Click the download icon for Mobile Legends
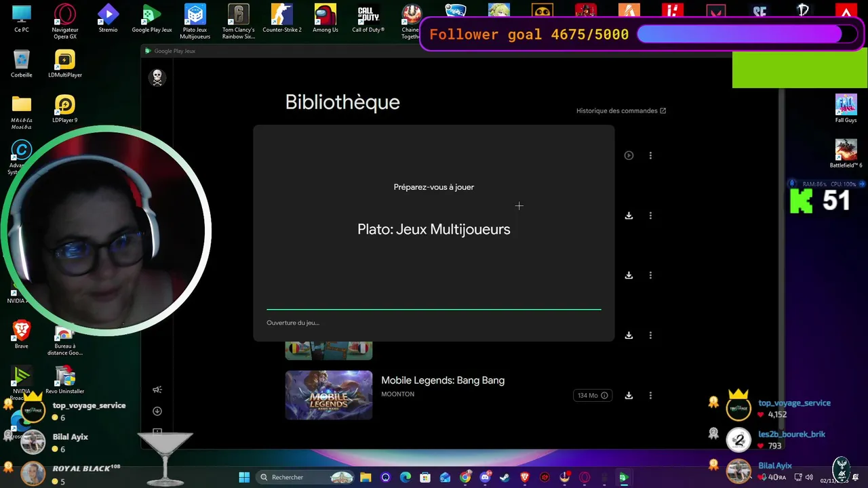 [x=629, y=395]
